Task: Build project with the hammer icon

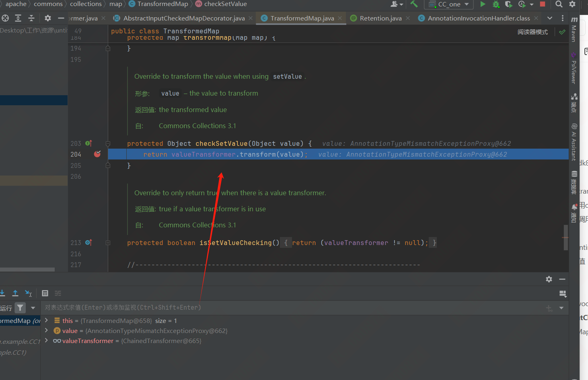Action: pyautogui.click(x=414, y=4)
